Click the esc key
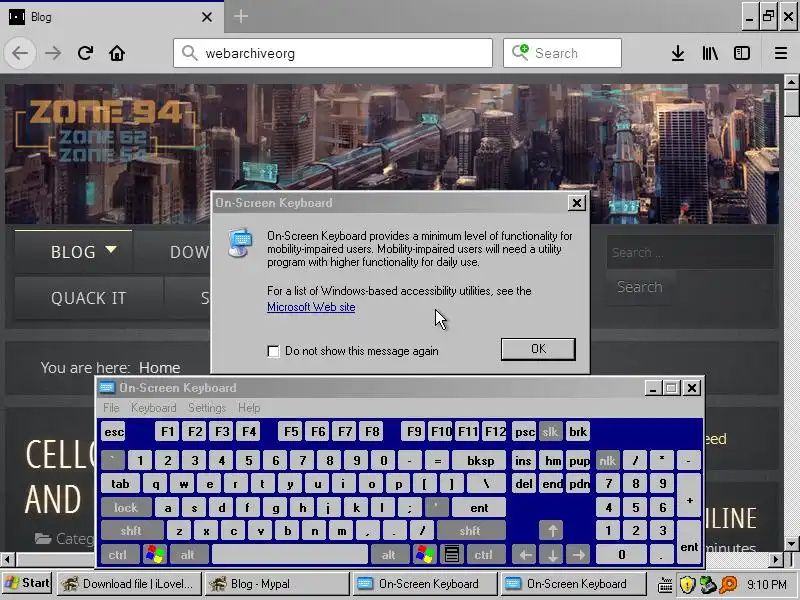Image resolution: width=800 pixels, height=600 pixels. [x=113, y=432]
